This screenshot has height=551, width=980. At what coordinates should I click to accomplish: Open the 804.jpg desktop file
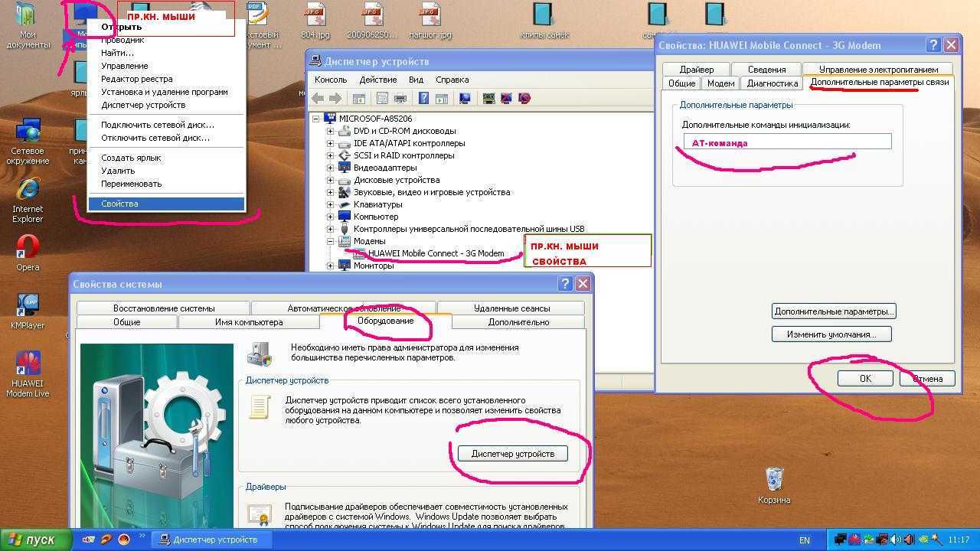[x=315, y=21]
